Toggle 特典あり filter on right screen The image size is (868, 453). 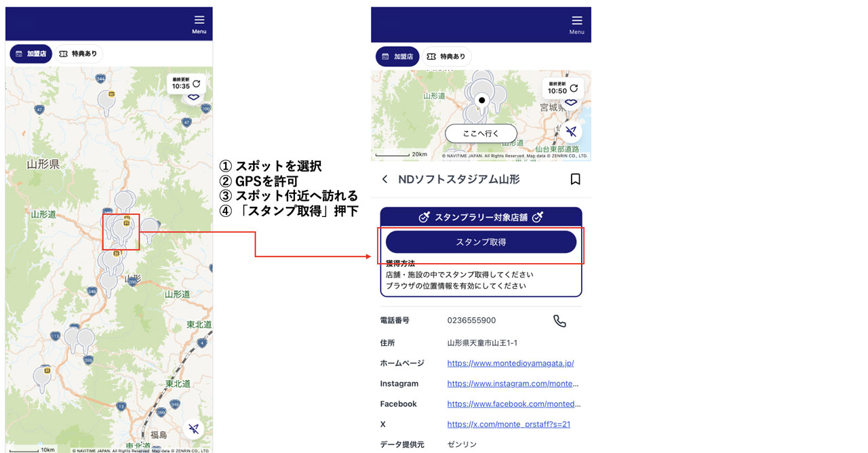point(447,57)
